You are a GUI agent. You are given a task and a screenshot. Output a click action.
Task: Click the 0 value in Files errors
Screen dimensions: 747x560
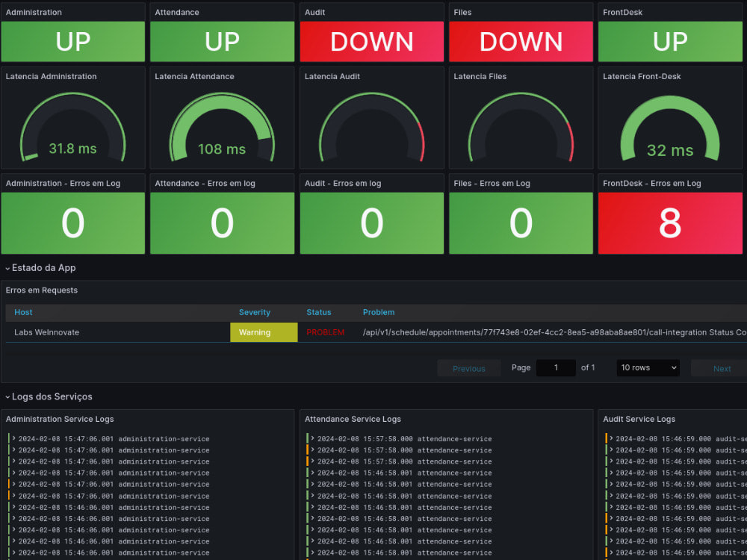pyautogui.click(x=521, y=223)
